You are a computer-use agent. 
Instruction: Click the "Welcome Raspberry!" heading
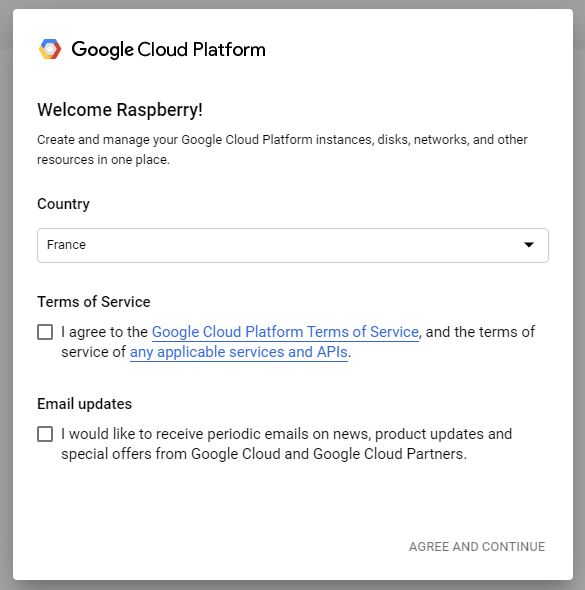(x=120, y=110)
